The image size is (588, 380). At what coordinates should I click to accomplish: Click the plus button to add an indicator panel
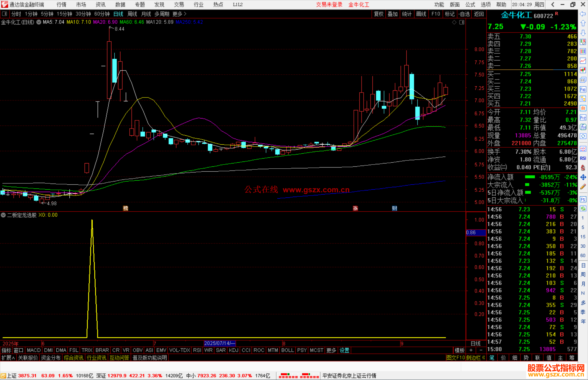(x=471, y=350)
